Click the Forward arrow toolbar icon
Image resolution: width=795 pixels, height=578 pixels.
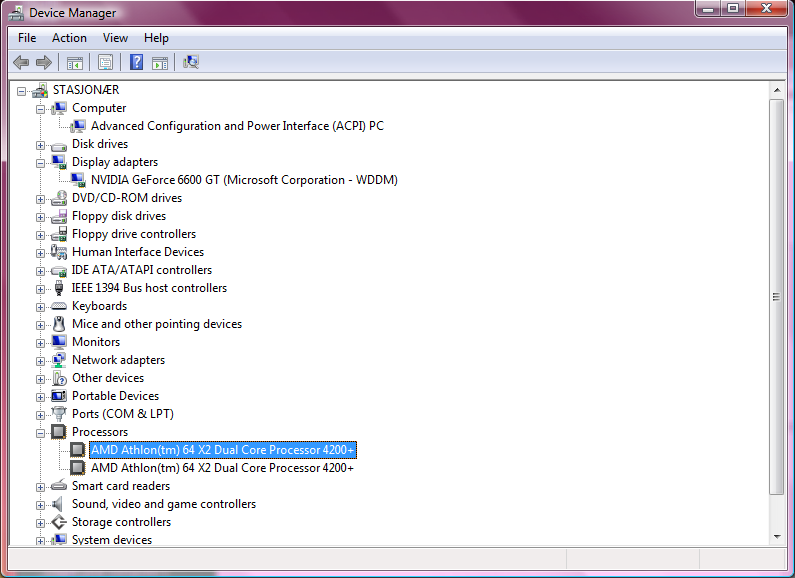click(x=44, y=62)
